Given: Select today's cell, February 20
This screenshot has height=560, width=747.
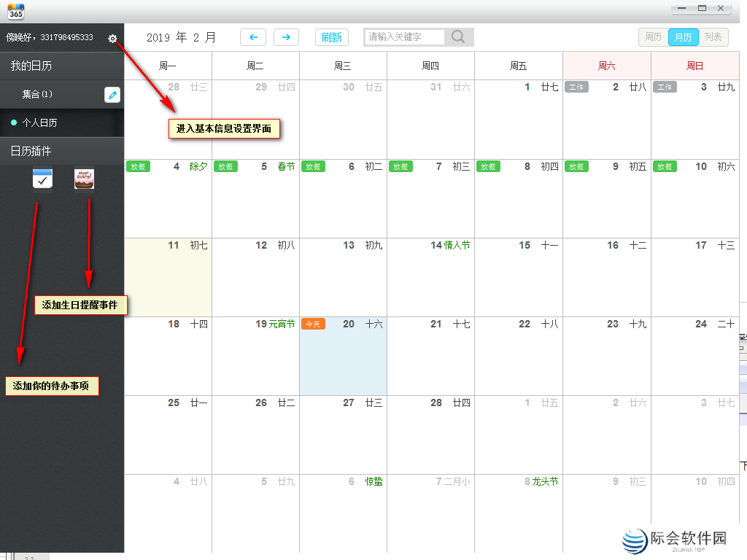Looking at the screenshot, I should 343,357.
